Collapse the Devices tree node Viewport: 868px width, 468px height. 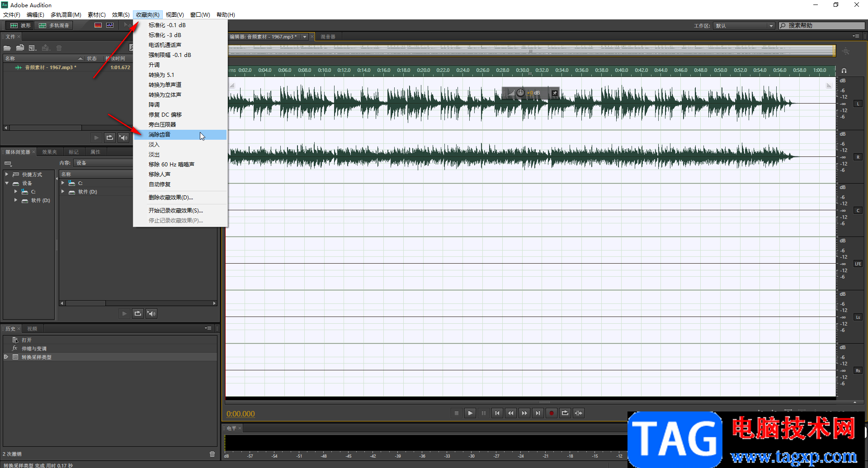(x=7, y=183)
